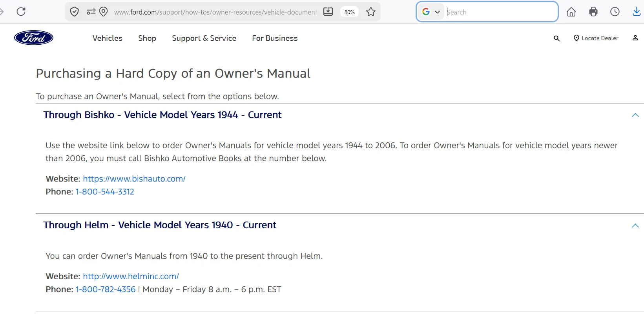Reload the page with the refresh icon
644x320 pixels.
pos(21,12)
